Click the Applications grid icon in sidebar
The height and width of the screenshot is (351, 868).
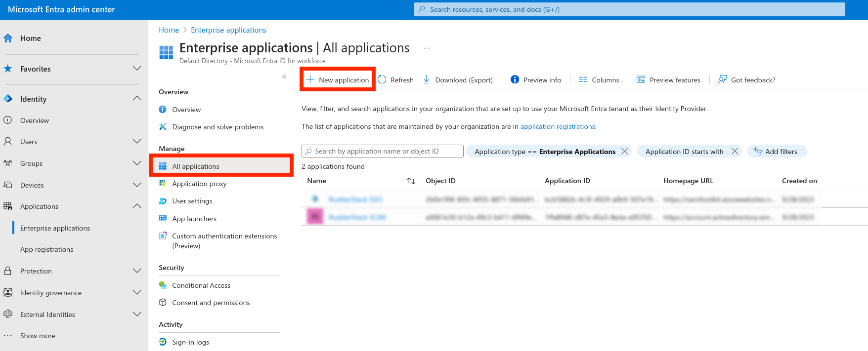(8, 206)
